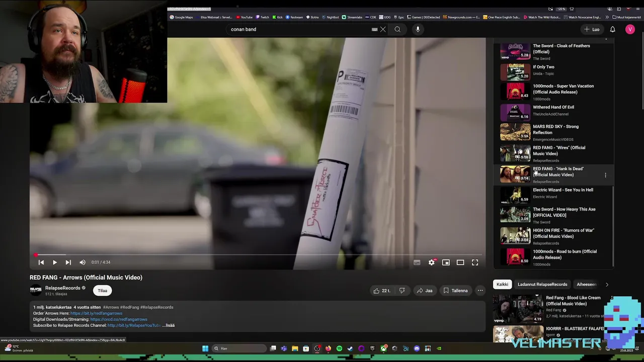Image resolution: width=644 pixels, height=362 pixels.
Task: Toggle the video subtitles button
Action: [417, 262]
